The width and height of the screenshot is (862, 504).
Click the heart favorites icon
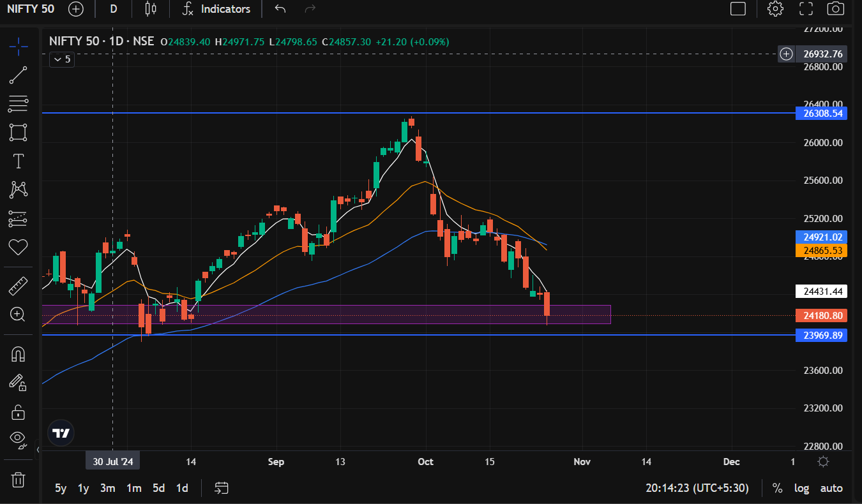coord(19,247)
